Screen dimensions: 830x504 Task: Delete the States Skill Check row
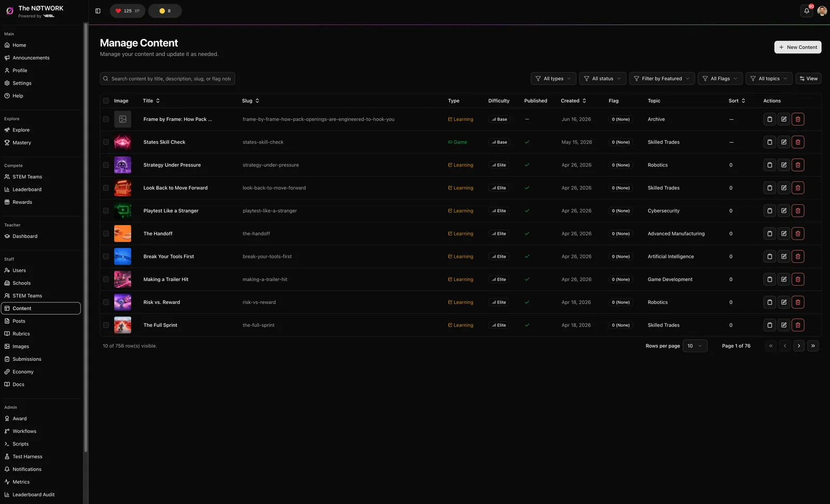pyautogui.click(x=798, y=142)
